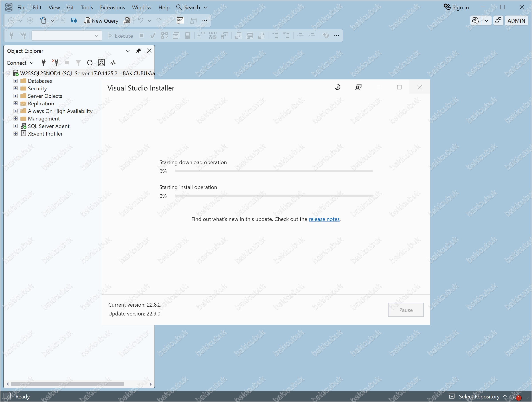Click the Results to Text icon

click(x=238, y=35)
